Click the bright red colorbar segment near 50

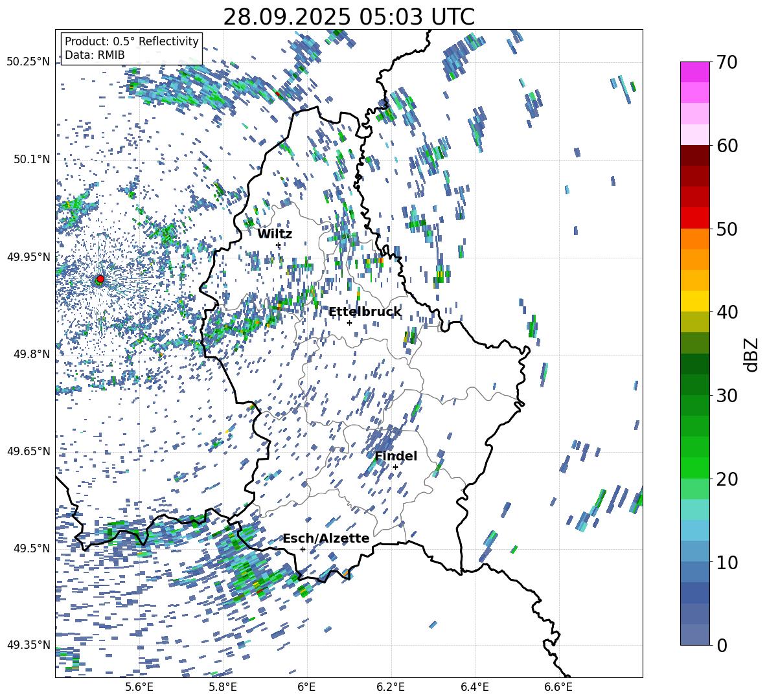tap(694, 218)
